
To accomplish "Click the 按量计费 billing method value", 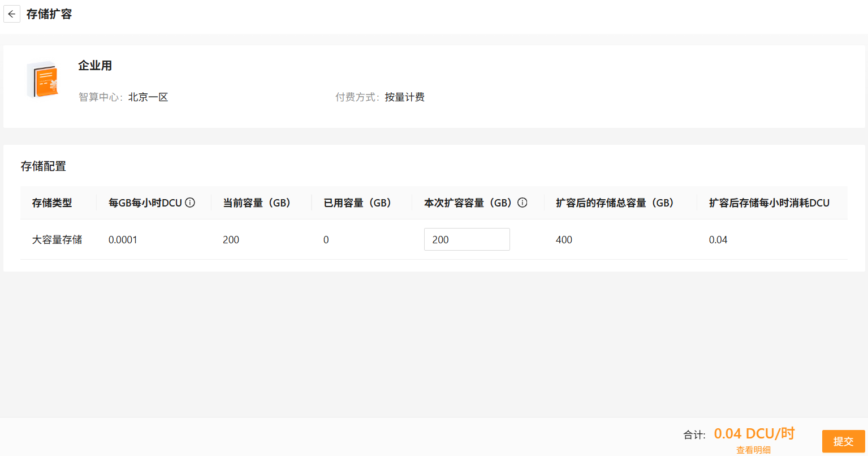I will pos(404,97).
